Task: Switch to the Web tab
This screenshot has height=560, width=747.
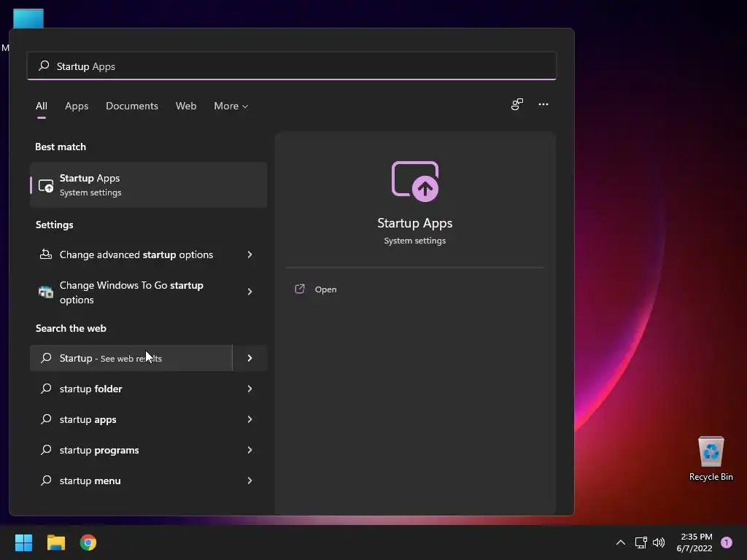Action: [x=186, y=106]
